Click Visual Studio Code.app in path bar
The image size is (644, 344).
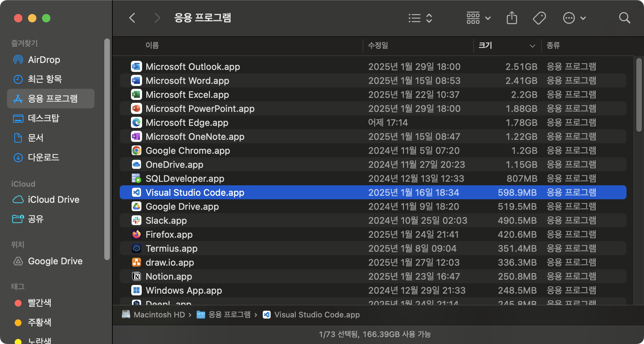311,315
